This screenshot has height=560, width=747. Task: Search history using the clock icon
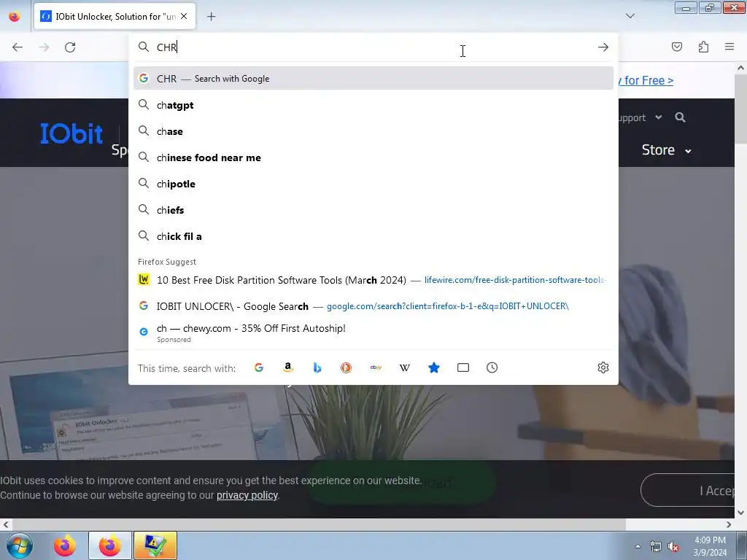click(492, 367)
